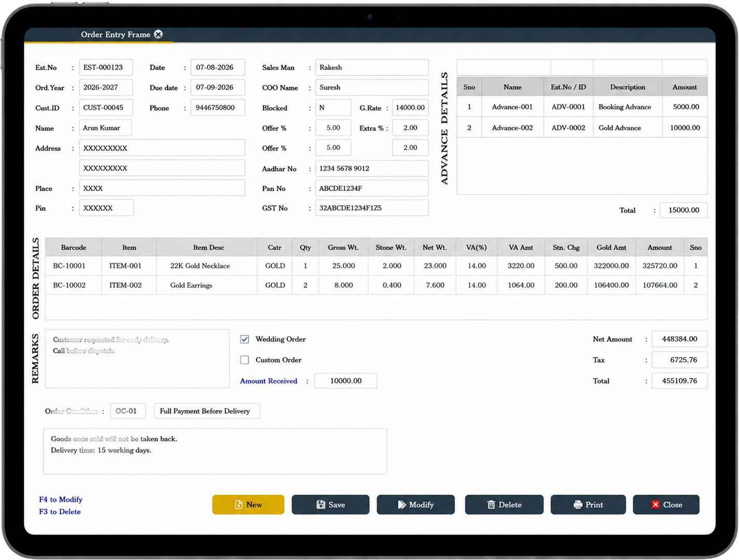Click gold amount 322000.00 cell
This screenshot has height=560, width=739.
(611, 266)
